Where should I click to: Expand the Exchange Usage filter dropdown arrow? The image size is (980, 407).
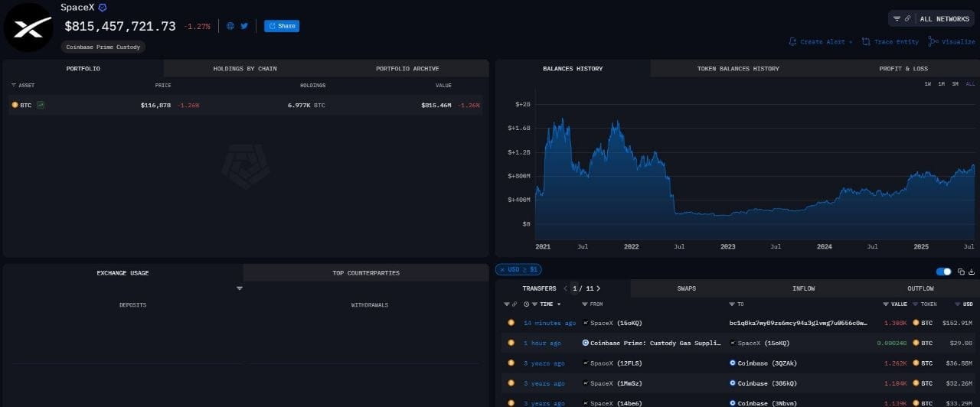coord(240,288)
